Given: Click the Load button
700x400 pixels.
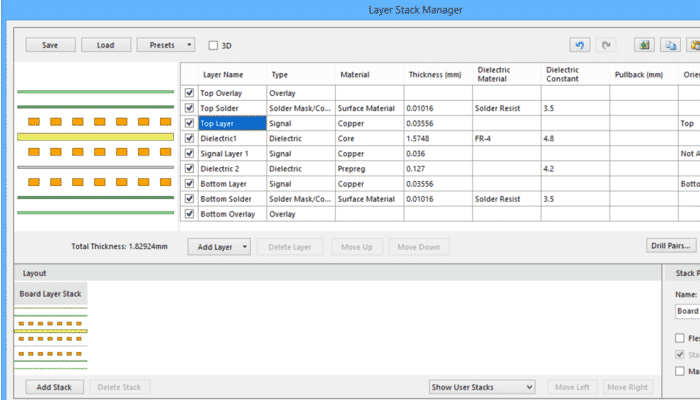Looking at the screenshot, I should click(105, 45).
